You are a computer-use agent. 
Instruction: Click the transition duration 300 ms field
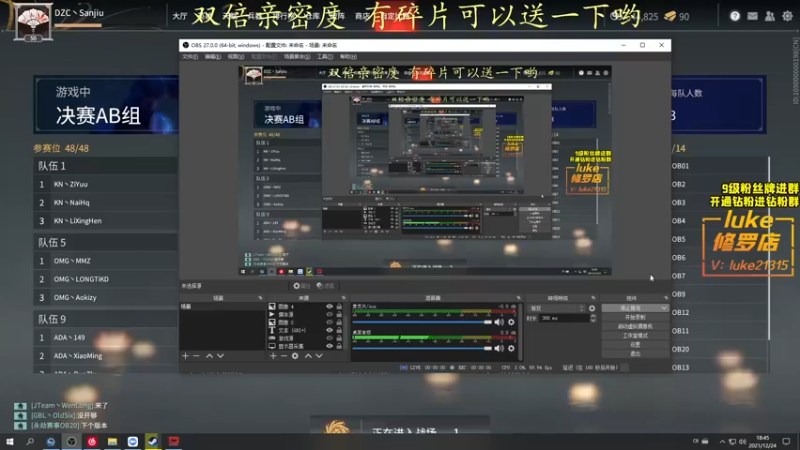point(564,318)
